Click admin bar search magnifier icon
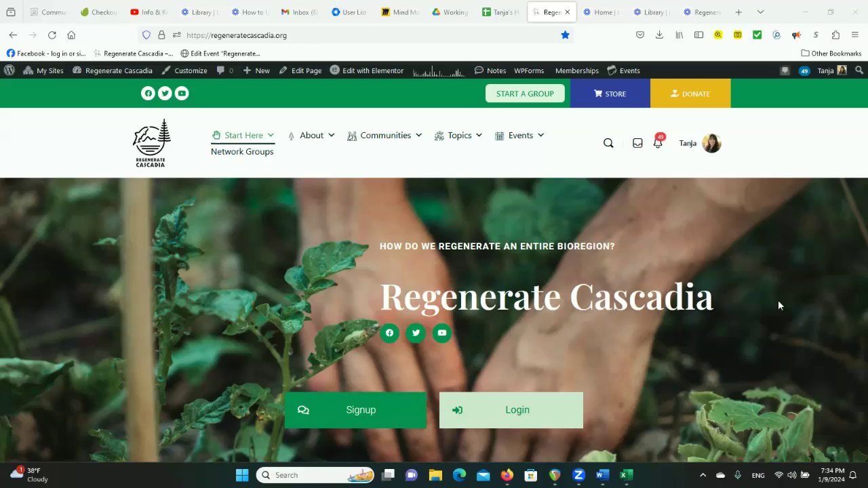Image resolution: width=868 pixels, height=488 pixels. [859, 70]
